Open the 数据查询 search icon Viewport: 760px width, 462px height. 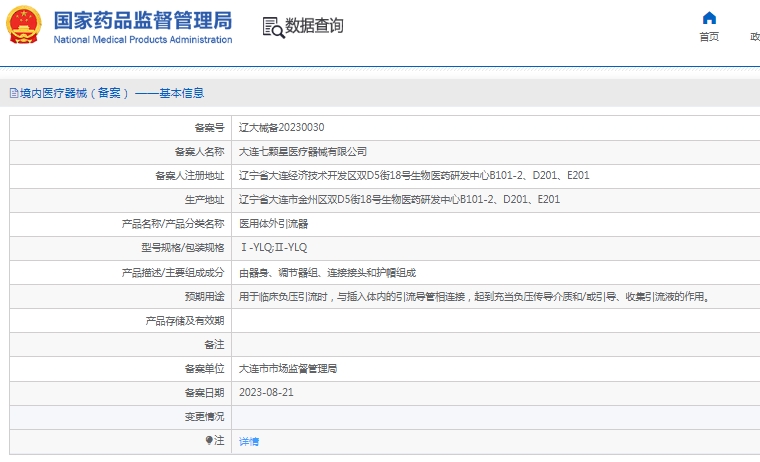coord(273,27)
